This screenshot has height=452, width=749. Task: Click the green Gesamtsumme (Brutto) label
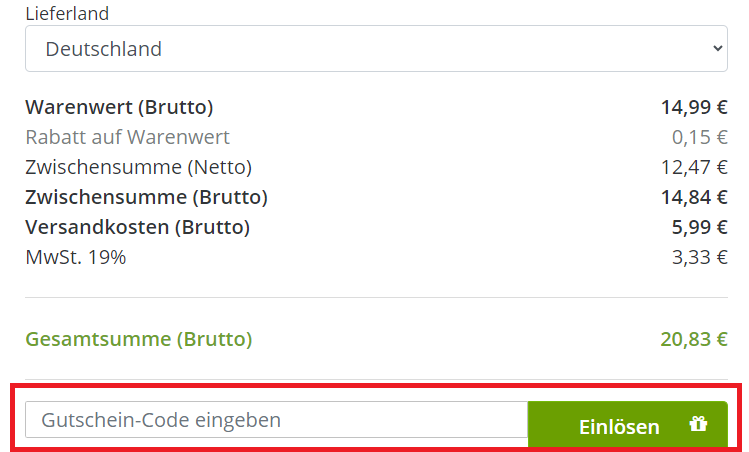(139, 339)
